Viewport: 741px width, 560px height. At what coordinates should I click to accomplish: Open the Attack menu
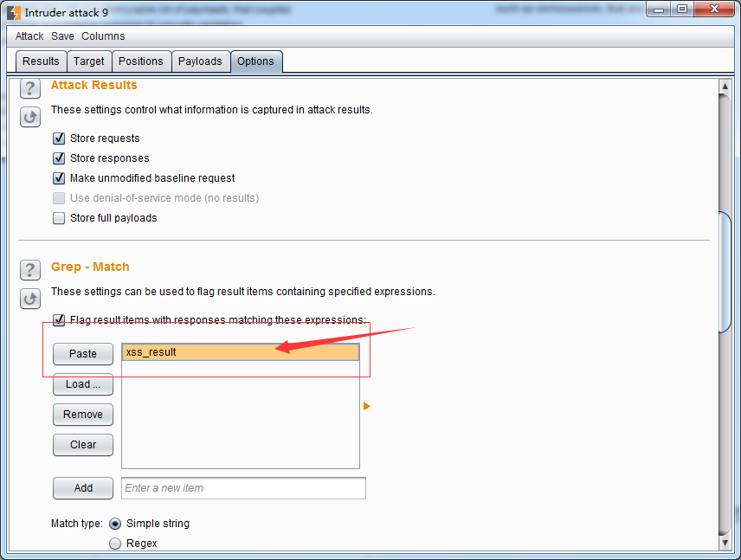click(x=29, y=36)
